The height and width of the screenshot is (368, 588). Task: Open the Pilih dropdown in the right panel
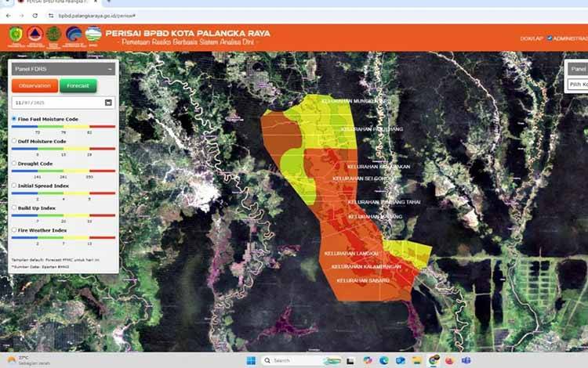coord(578,85)
